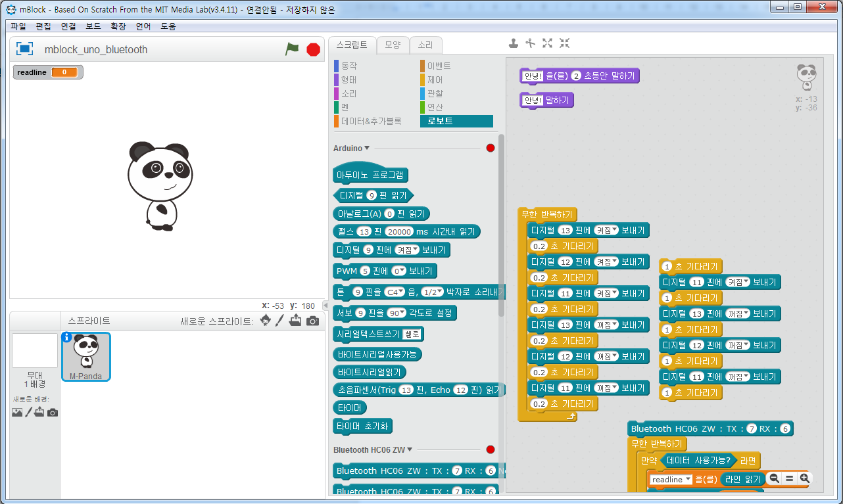Select the duplicate stamp tool
This screenshot has width=843, height=504.
514,43
